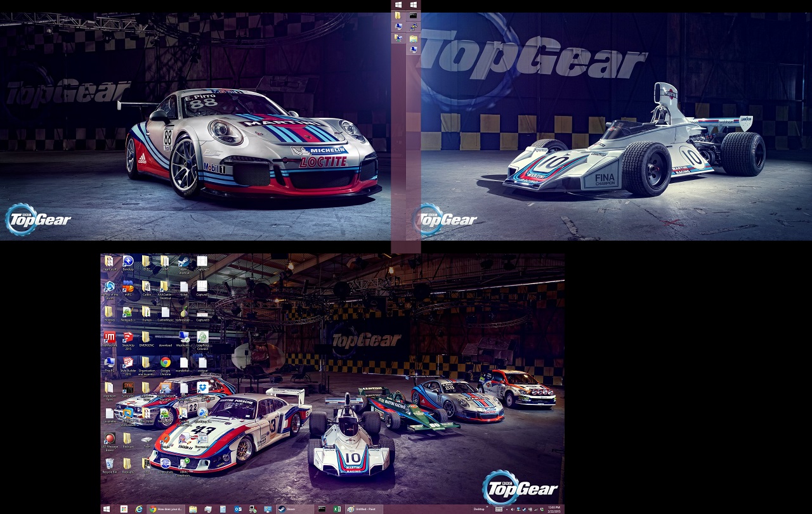Open the LeapFrog Connect shortcut
The image size is (812, 514).
[x=202, y=340]
